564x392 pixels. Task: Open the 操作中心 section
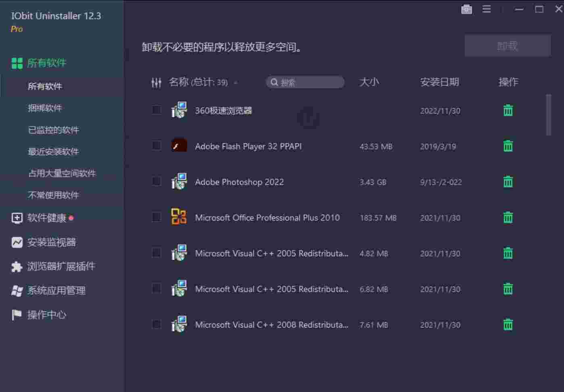46,315
